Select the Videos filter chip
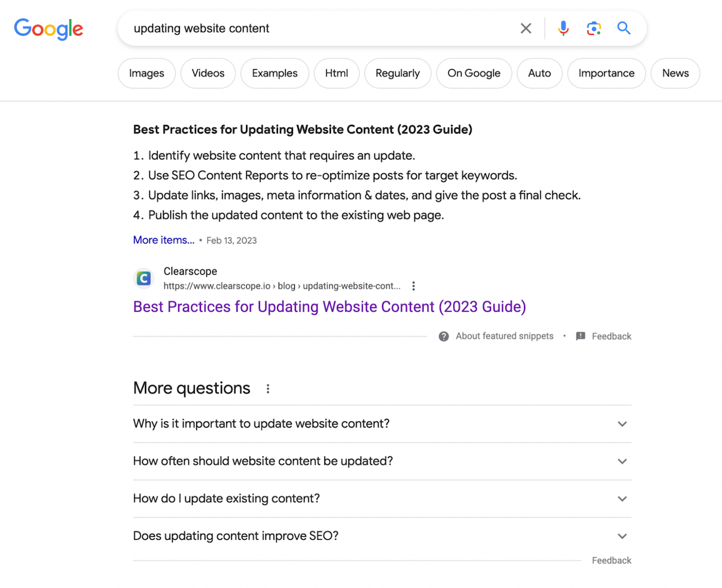 pos(208,73)
